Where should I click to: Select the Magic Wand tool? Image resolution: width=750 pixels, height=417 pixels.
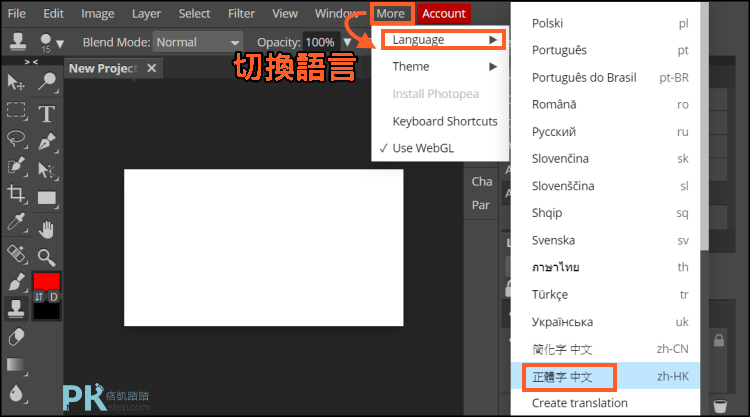47,82
